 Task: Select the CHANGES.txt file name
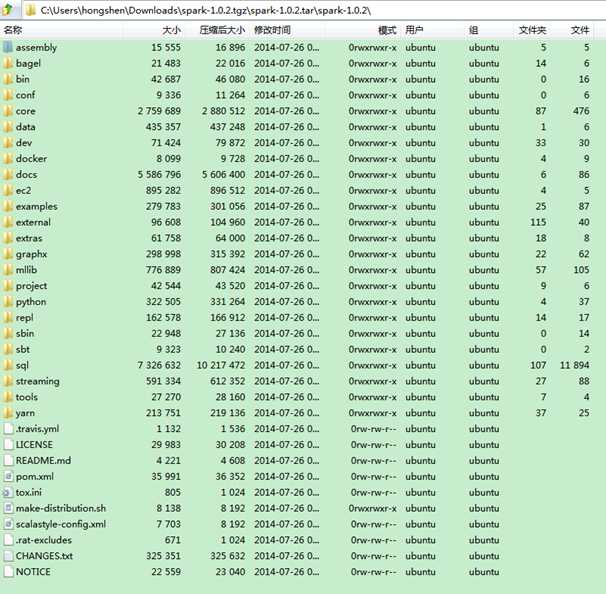click(44, 555)
